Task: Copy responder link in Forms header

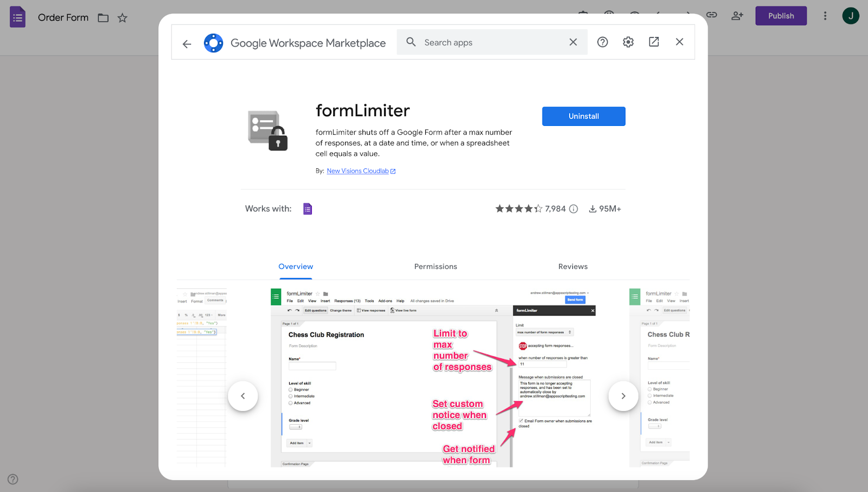Action: click(712, 15)
